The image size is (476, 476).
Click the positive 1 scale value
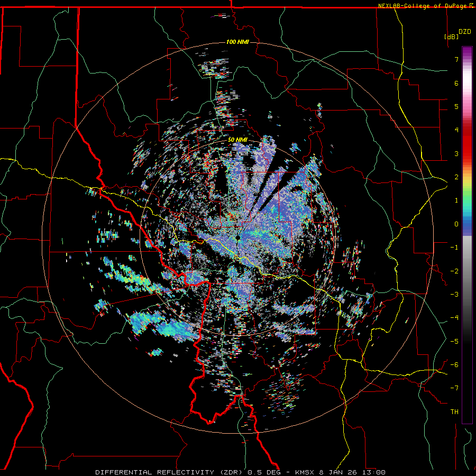click(456, 200)
